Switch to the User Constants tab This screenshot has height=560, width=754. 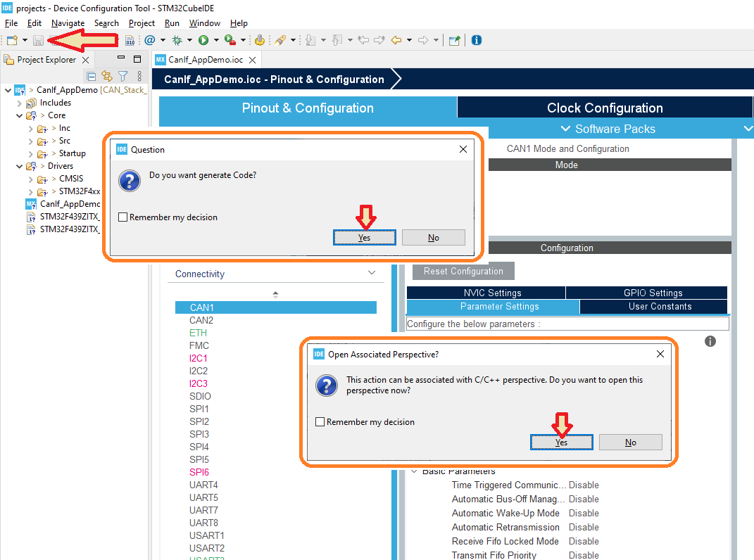pyautogui.click(x=654, y=307)
